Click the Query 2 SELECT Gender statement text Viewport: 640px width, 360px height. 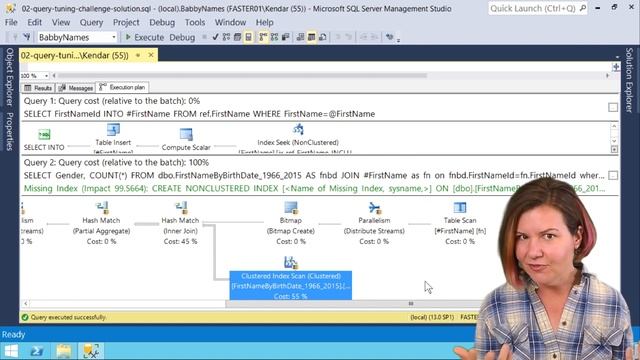pos(314,176)
